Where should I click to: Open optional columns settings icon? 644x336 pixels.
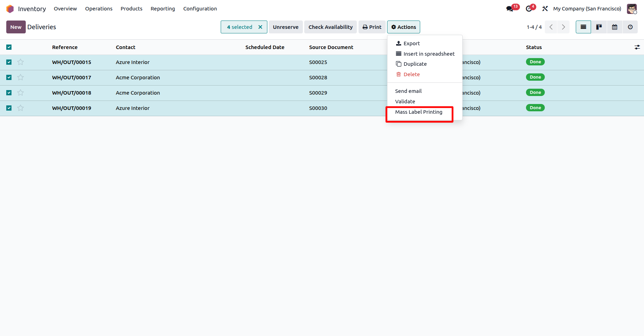tap(637, 47)
